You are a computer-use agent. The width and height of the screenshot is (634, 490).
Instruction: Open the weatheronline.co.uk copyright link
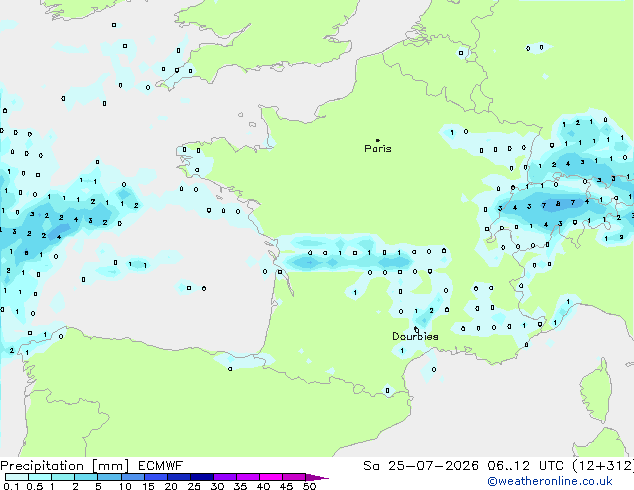click(x=550, y=481)
